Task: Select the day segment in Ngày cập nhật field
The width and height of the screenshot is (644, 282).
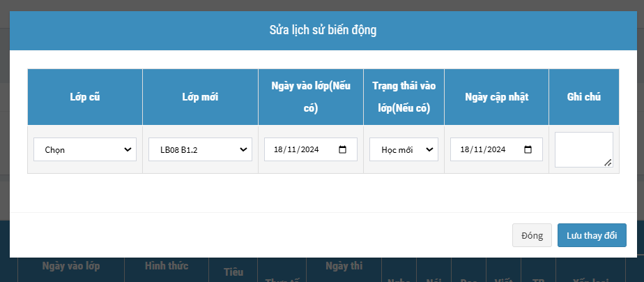Action: [x=464, y=149]
